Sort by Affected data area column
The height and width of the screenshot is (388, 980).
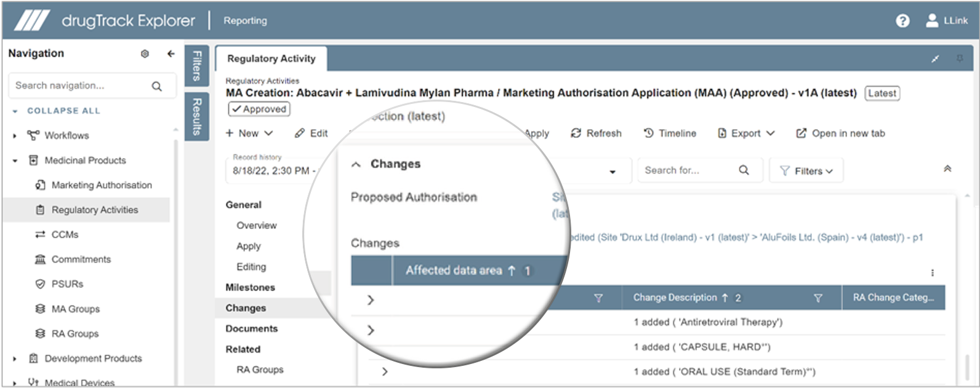pyautogui.click(x=454, y=271)
